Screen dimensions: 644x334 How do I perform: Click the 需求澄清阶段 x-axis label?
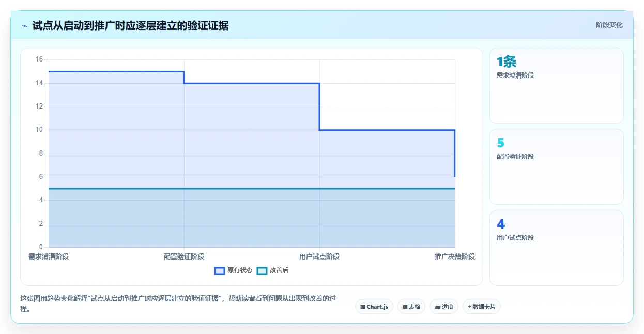click(x=49, y=256)
